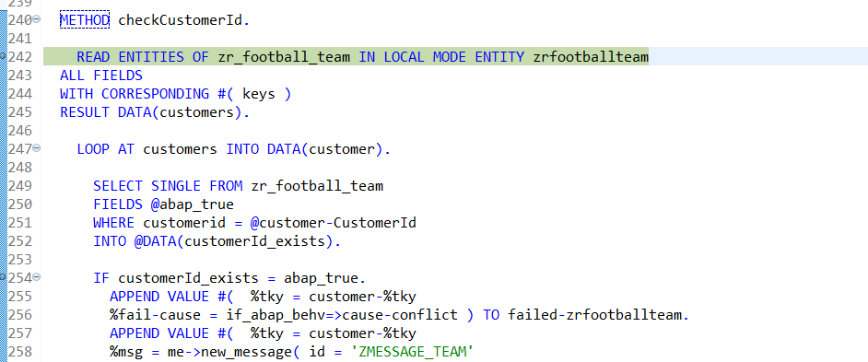Collapse the METHOD checkCustomerId fold marker
Image resolution: width=868 pixels, height=362 pixels.
37,19
